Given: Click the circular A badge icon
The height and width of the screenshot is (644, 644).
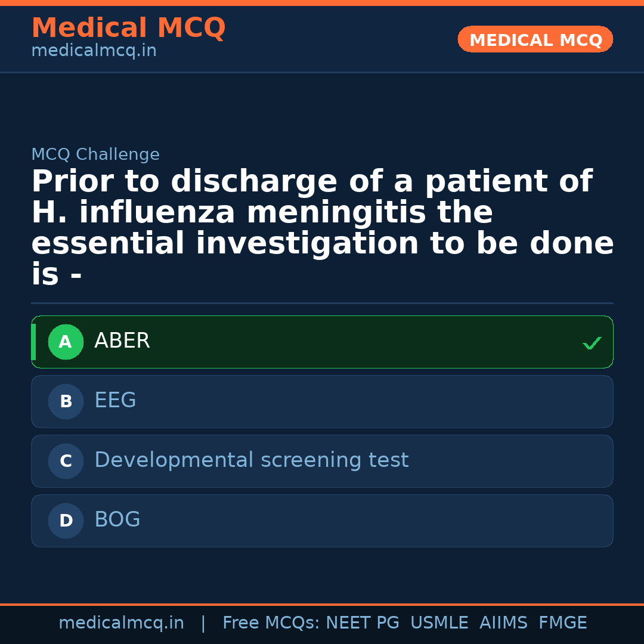Looking at the screenshot, I should tap(66, 342).
